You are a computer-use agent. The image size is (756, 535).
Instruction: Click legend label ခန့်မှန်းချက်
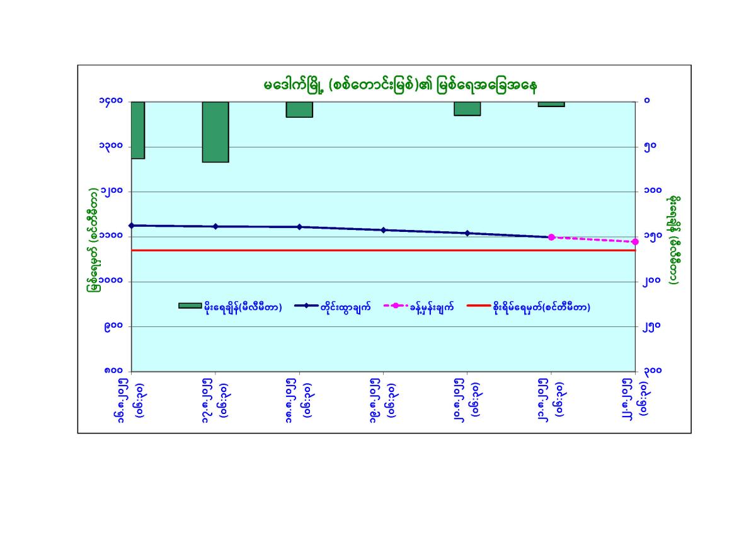point(432,307)
